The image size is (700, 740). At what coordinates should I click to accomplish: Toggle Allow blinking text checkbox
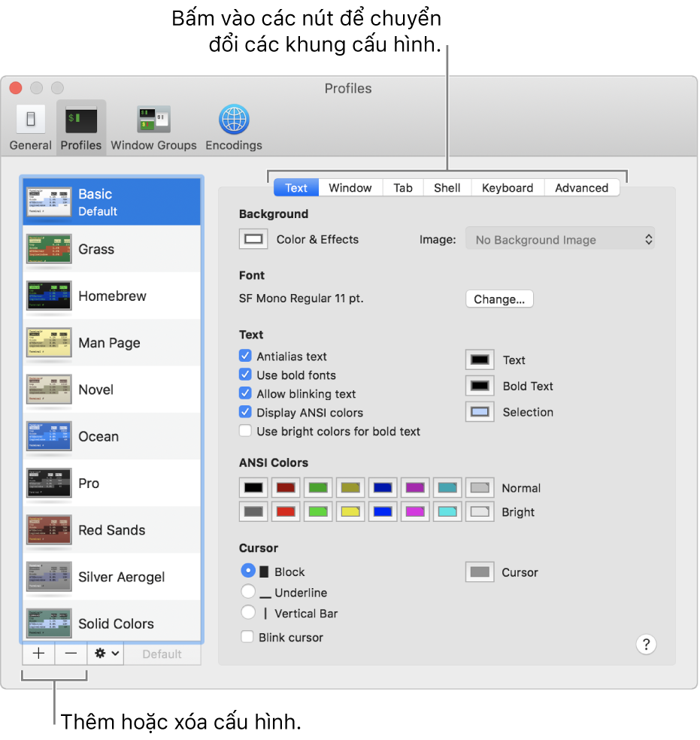coord(245,393)
